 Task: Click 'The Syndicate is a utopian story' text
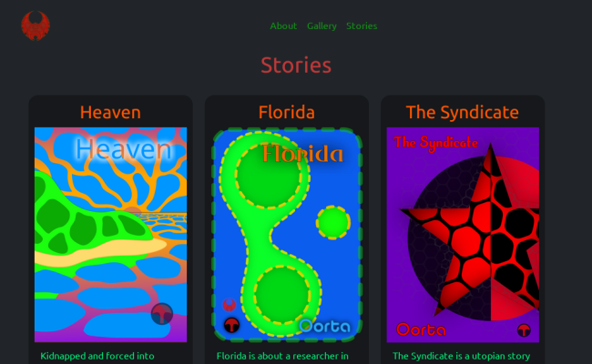[462, 356]
